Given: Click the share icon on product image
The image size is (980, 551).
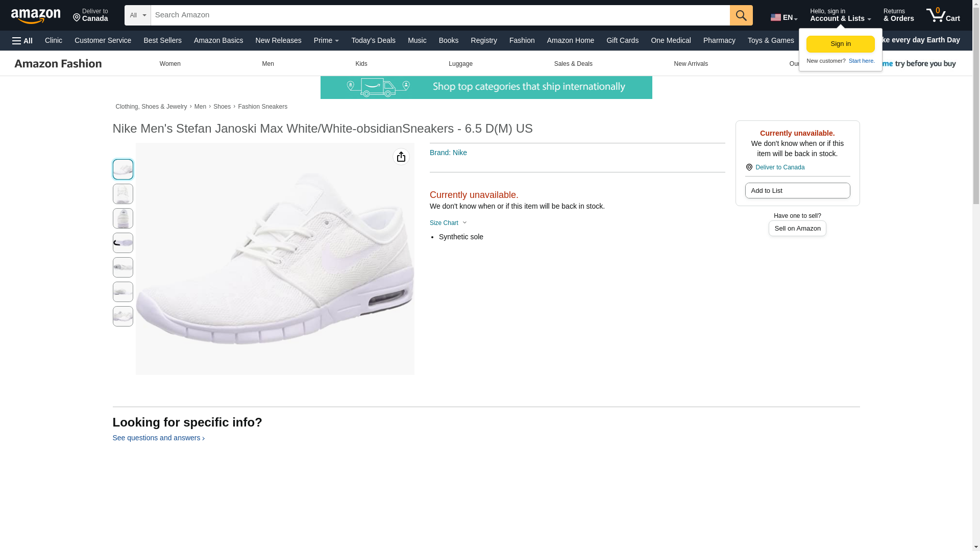Looking at the screenshot, I should (401, 157).
